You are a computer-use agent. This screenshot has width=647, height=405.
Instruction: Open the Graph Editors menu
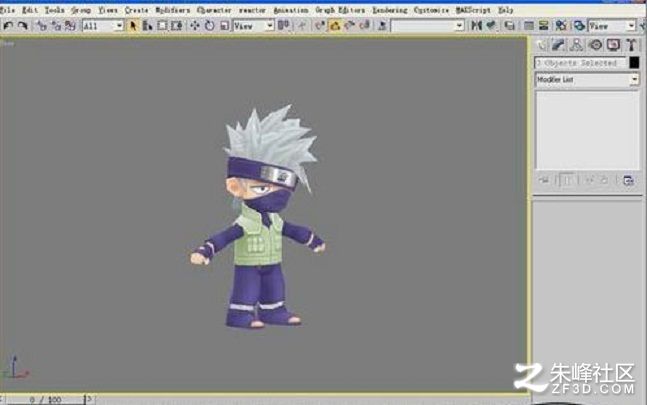tap(340, 10)
